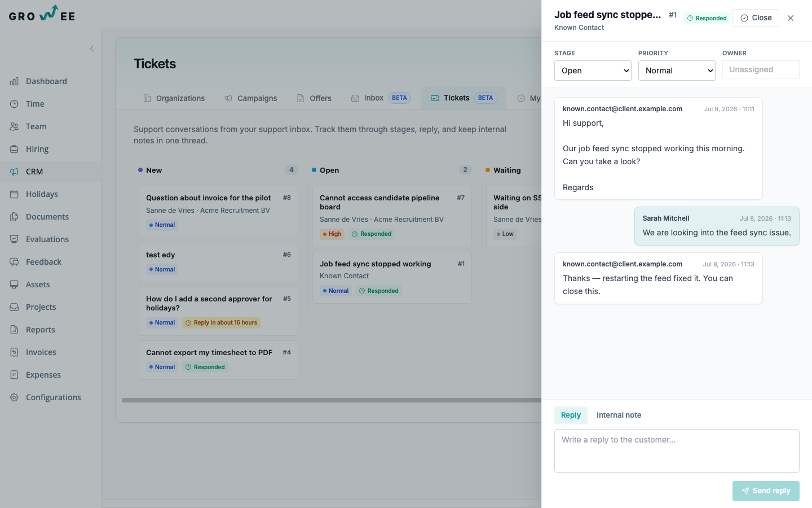812x508 pixels.
Task: Click the Send reply button
Action: click(x=766, y=491)
